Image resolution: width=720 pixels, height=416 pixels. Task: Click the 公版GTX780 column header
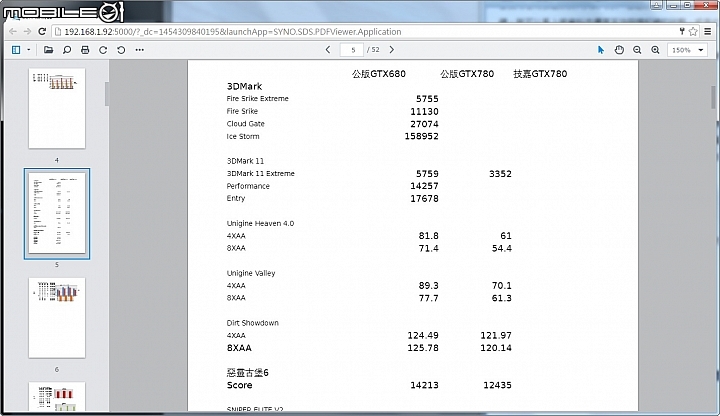[x=467, y=74]
